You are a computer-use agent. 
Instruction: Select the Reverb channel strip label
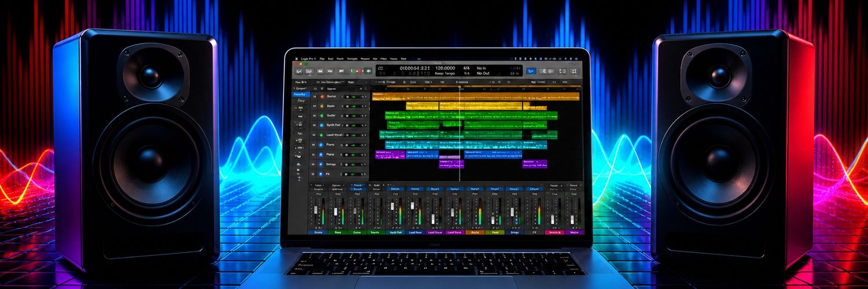point(555,232)
